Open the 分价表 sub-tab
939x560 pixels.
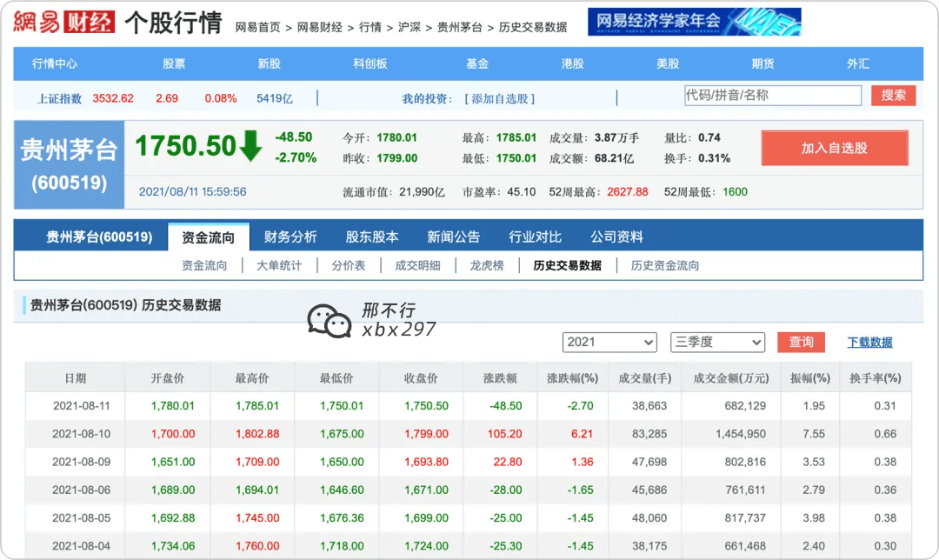click(349, 266)
